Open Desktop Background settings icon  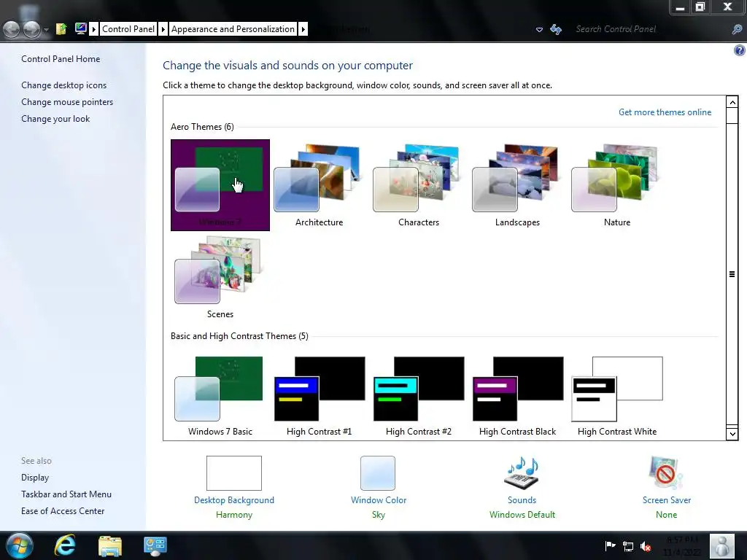pos(234,472)
